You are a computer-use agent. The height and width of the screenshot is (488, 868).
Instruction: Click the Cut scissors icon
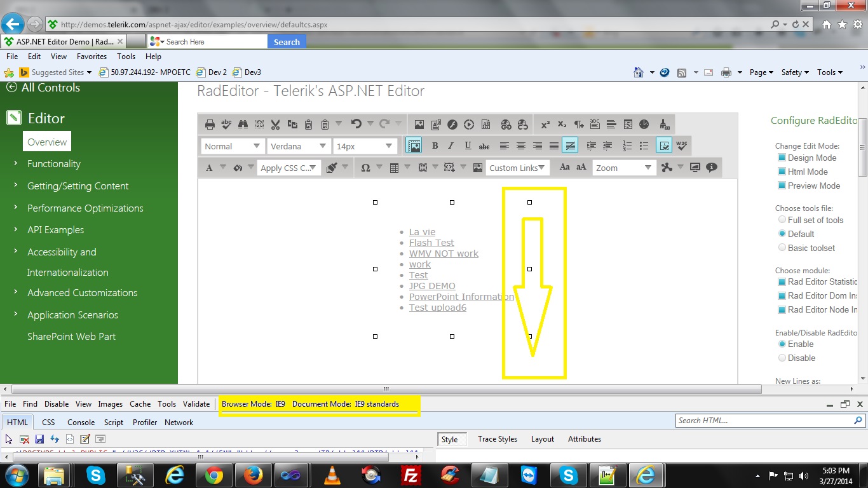pyautogui.click(x=275, y=125)
